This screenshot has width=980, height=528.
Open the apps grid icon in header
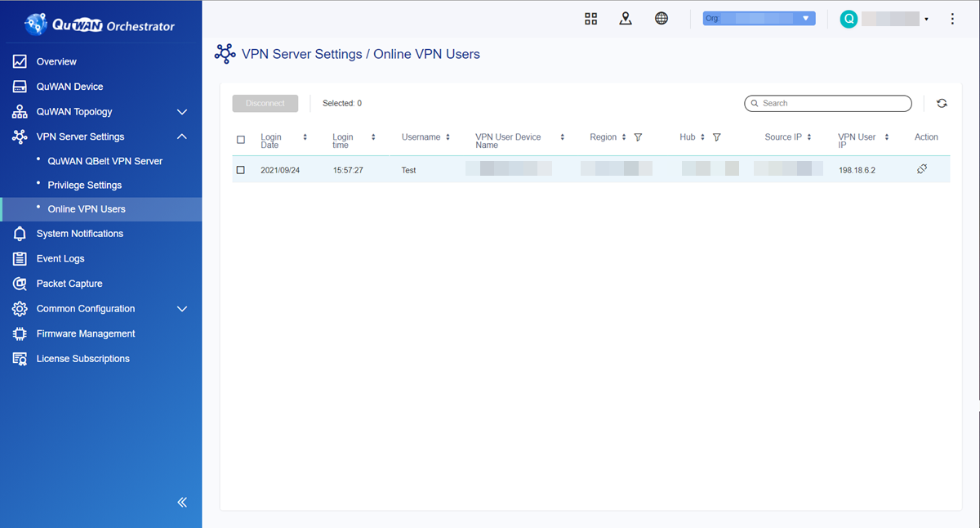(591, 19)
